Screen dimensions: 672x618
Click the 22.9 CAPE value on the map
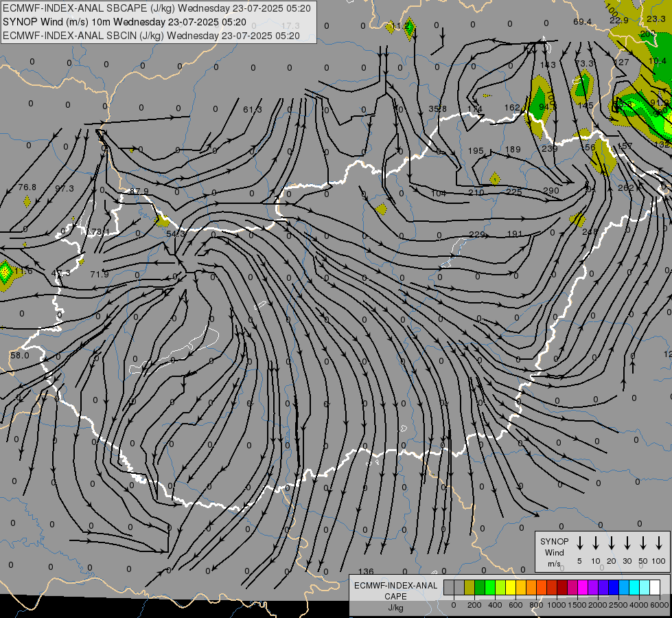point(619,21)
